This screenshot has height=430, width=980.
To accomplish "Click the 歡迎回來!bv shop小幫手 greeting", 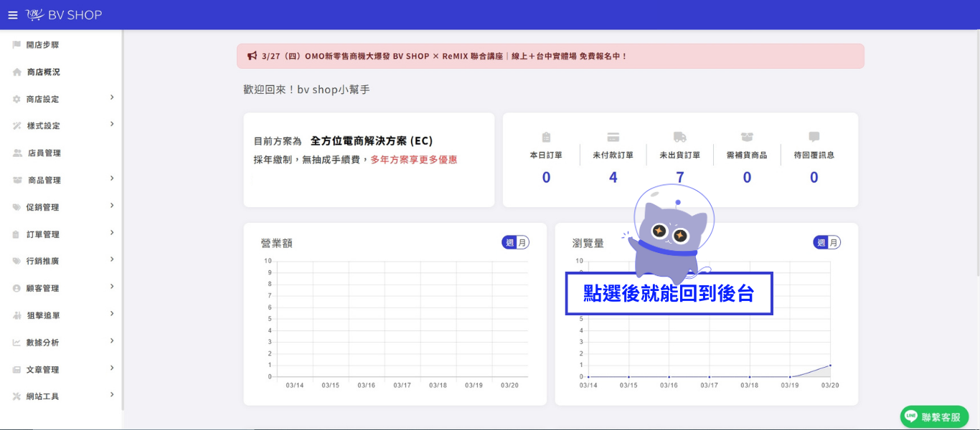I will (x=306, y=90).
